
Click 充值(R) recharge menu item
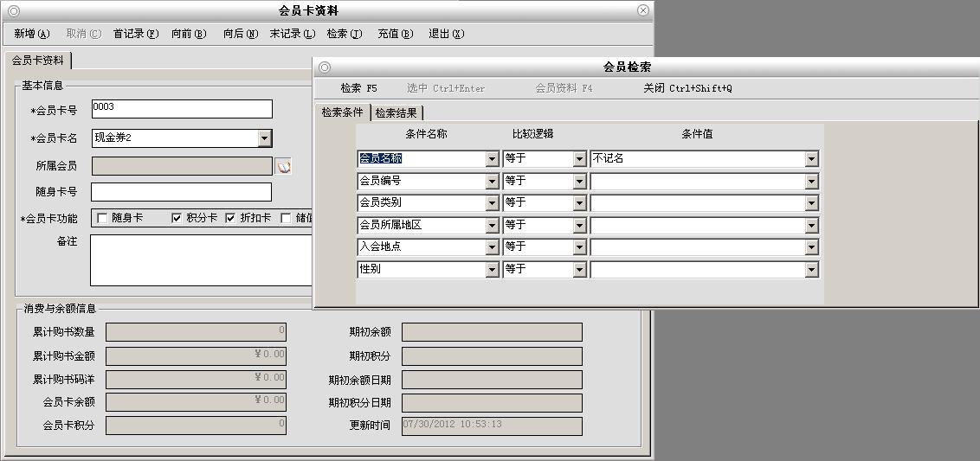click(x=396, y=34)
